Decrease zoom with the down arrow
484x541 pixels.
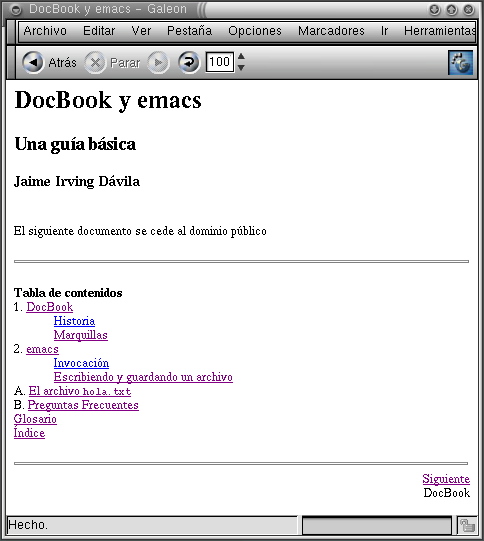[x=241, y=68]
